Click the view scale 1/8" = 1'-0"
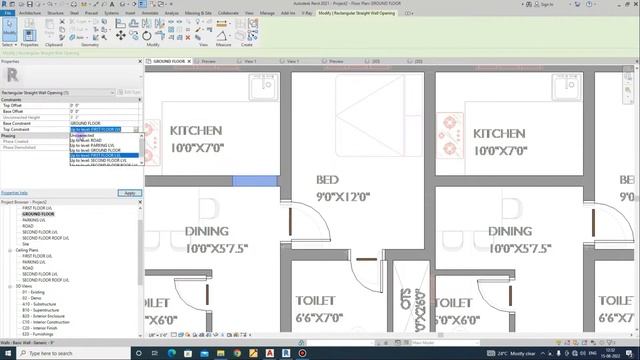Screen dimensions: 640x360 point(157,335)
